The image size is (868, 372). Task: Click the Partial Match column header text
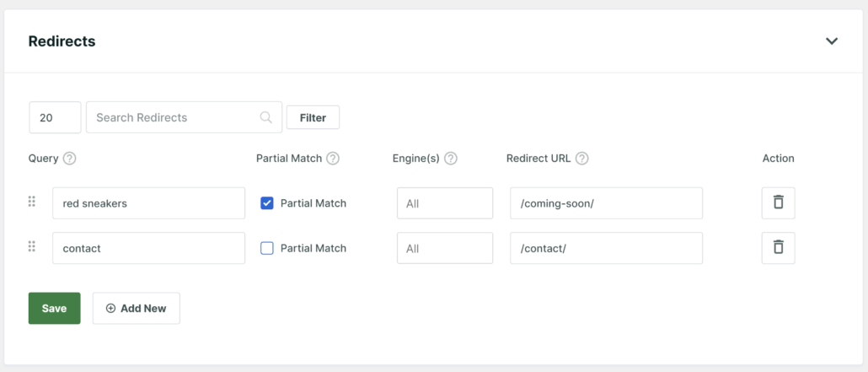coord(289,159)
